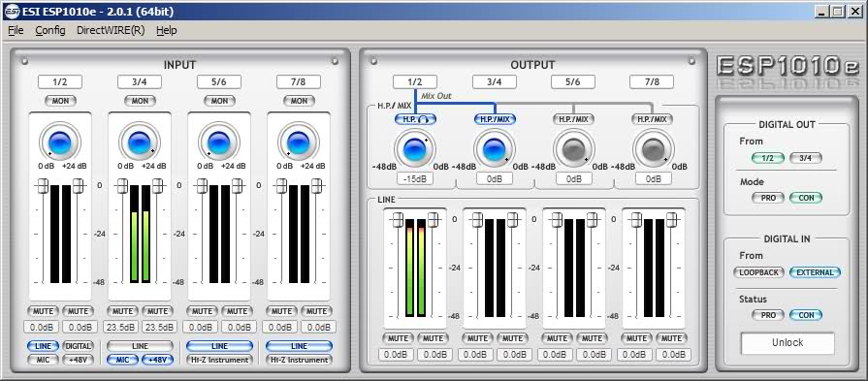868x381 pixels.
Task: Toggle MON for input 1/2
Action: (x=60, y=101)
